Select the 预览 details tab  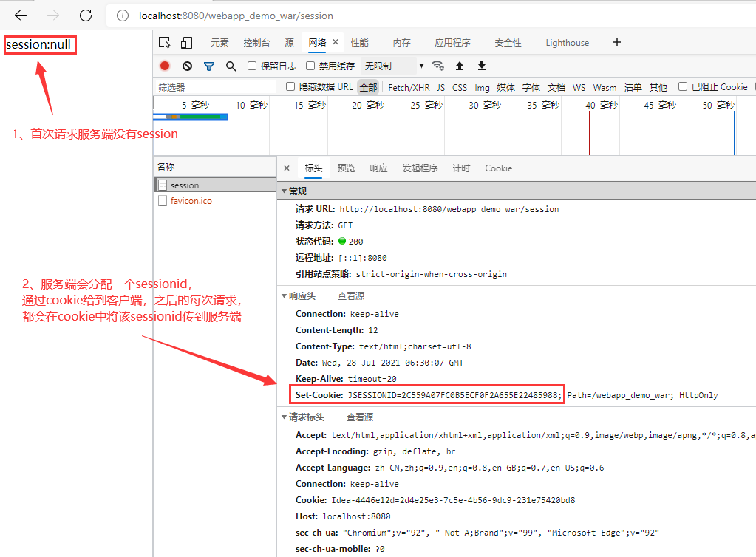[x=346, y=168]
